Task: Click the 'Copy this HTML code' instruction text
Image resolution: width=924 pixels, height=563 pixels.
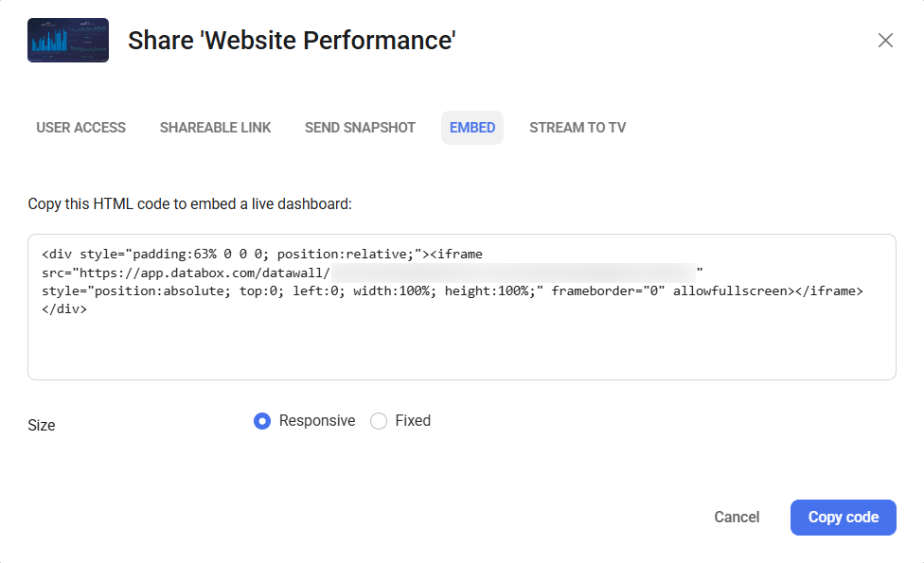Action: [x=189, y=203]
